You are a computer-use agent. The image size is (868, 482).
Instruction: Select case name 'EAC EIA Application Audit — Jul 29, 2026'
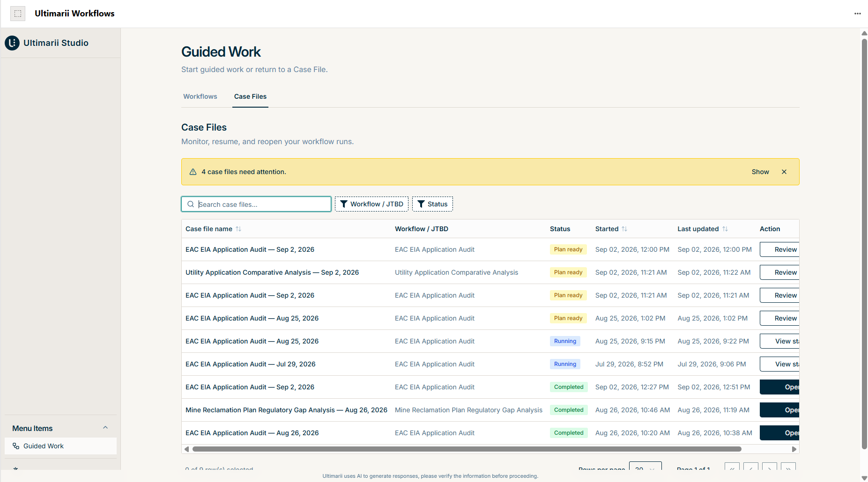pyautogui.click(x=251, y=364)
